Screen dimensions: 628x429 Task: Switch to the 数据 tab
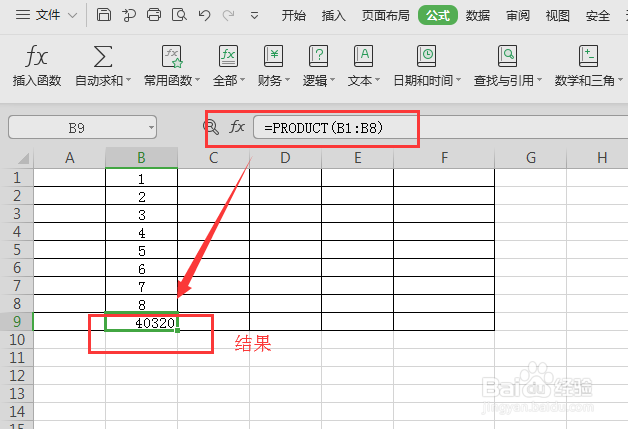tap(477, 16)
